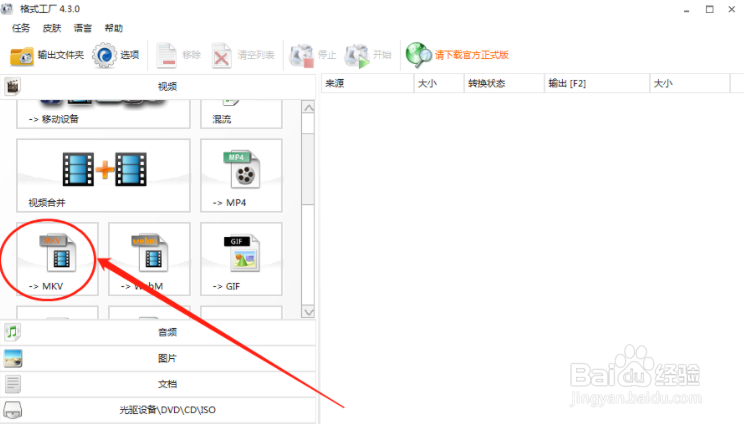Click the video list scroll down arrow

point(308,312)
